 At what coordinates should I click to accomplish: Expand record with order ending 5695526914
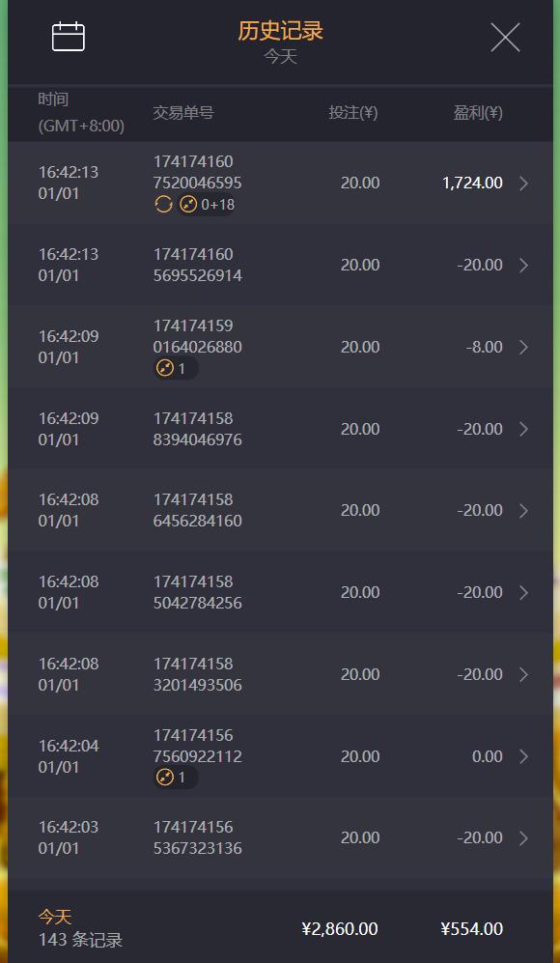point(523,265)
